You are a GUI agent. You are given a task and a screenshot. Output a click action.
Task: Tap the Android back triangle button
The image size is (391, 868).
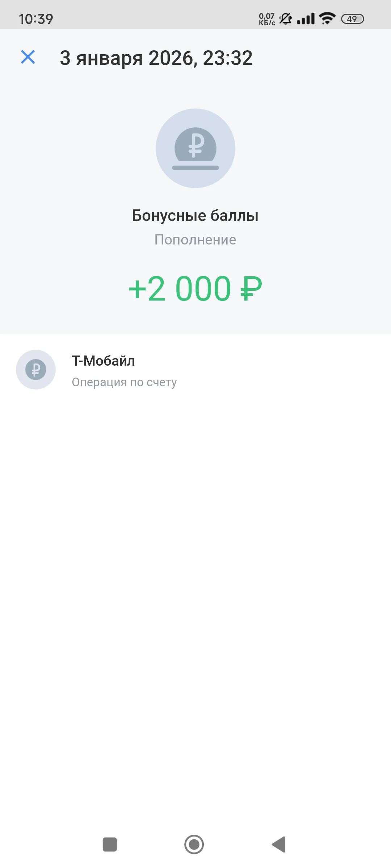tap(279, 844)
